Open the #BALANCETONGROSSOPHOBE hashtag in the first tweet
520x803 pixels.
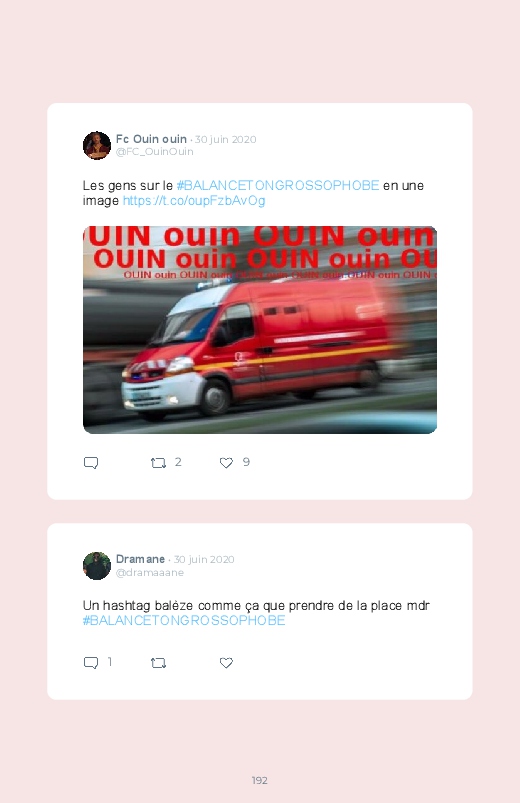click(278, 185)
